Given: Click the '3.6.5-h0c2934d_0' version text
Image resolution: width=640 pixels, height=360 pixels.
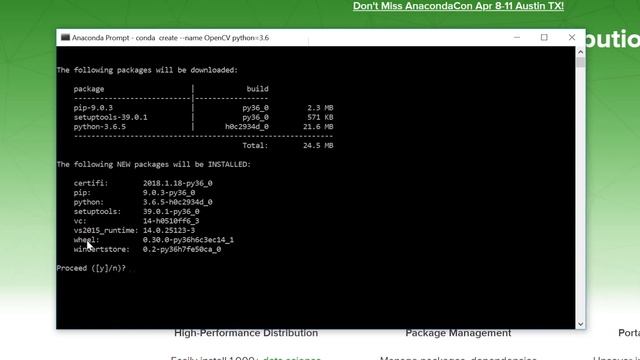Looking at the screenshot, I should (x=178, y=202).
